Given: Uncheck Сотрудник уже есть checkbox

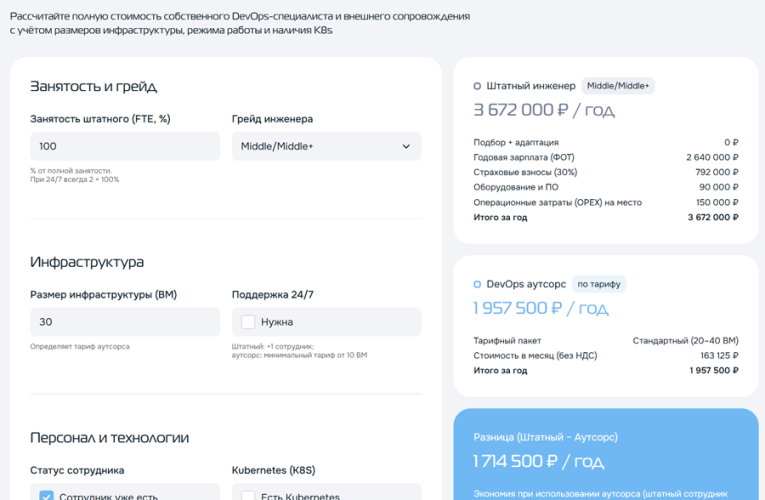Looking at the screenshot, I should pos(46,496).
